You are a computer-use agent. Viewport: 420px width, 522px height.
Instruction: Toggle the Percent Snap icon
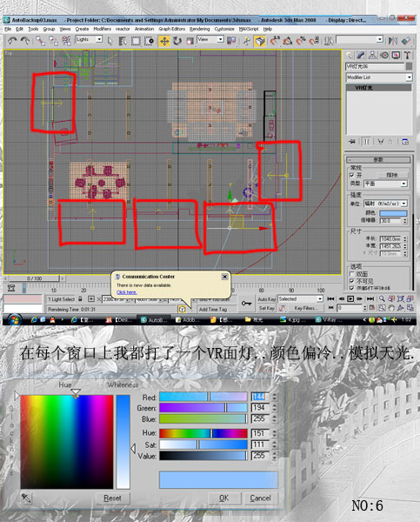pyautogui.click(x=301, y=41)
